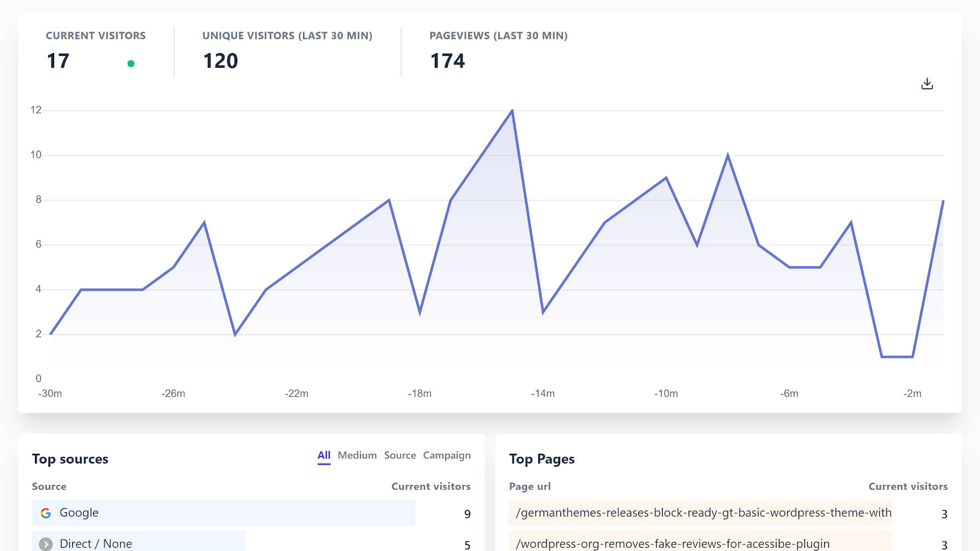Open the germanthemes block-ready theme page link

(x=703, y=513)
